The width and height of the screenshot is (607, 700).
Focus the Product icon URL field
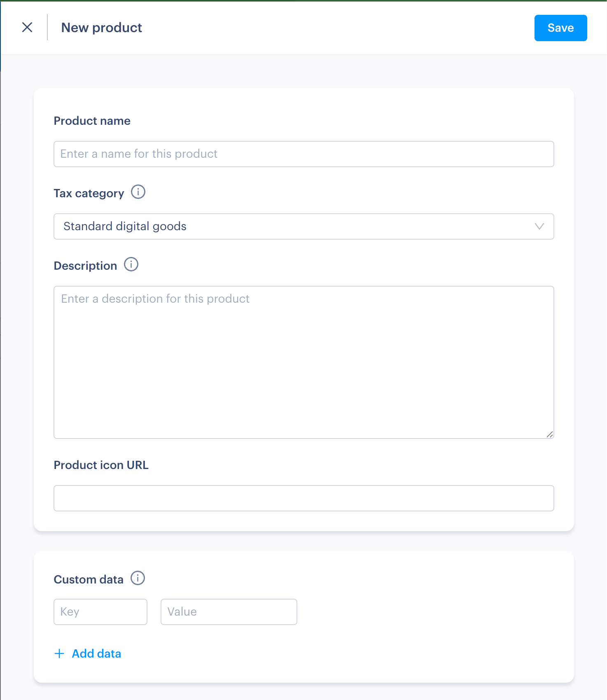(x=303, y=498)
